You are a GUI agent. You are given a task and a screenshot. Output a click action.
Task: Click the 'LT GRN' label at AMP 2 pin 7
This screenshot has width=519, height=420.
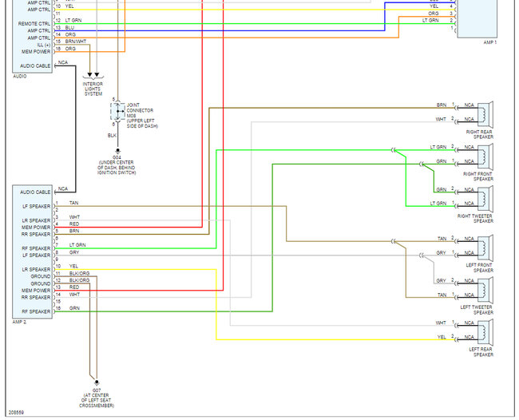pos(77,245)
